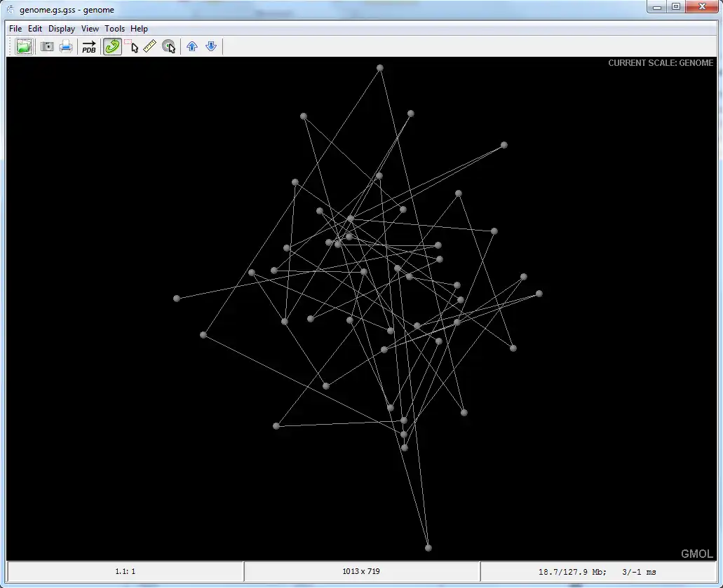The width and height of the screenshot is (723, 588).
Task: Select the rectangle selection pointer tool
Action: (x=132, y=46)
